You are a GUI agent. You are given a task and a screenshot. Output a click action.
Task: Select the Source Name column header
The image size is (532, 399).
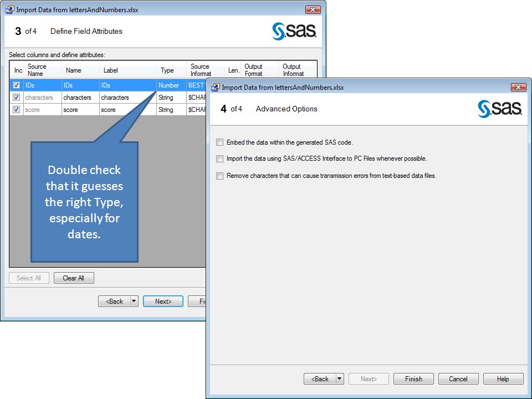(x=43, y=70)
